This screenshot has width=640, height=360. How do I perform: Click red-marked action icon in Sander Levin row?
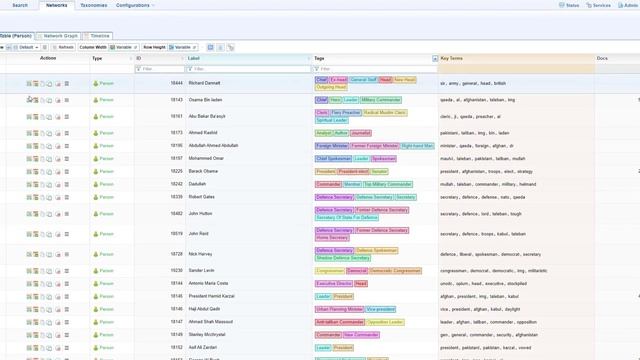click(x=58, y=271)
